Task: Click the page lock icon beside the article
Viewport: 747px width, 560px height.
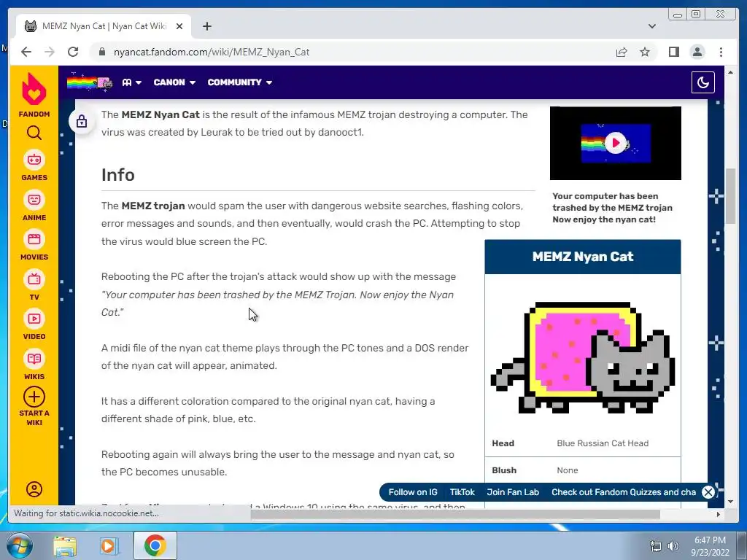Action: (x=82, y=121)
